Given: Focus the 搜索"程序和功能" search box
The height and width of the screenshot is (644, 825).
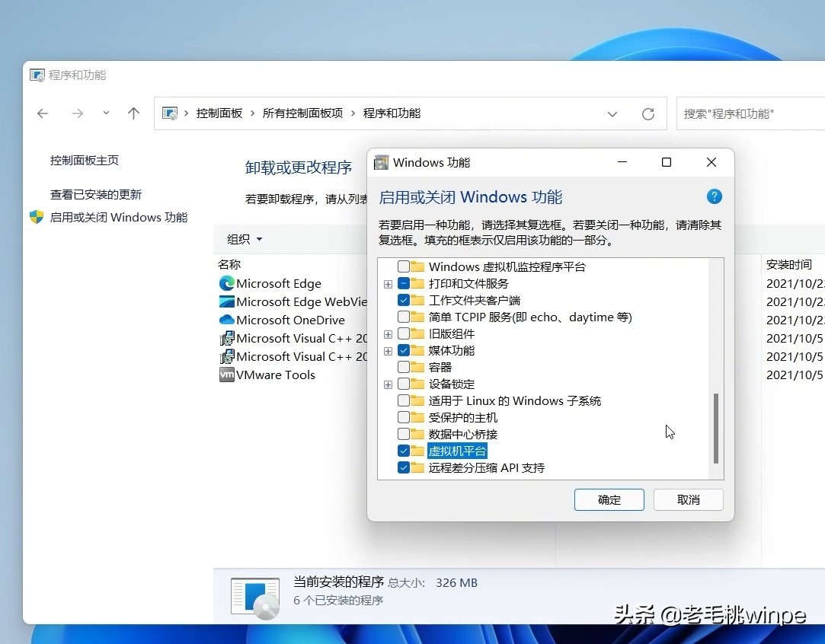Looking at the screenshot, I should click(751, 113).
